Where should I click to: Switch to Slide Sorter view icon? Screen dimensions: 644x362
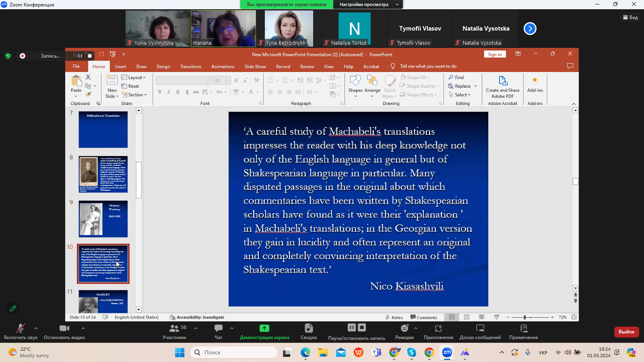[x=467, y=317]
